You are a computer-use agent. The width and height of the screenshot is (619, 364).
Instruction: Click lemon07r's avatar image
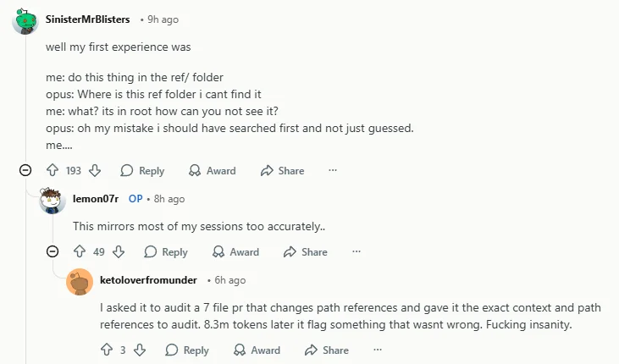coord(53,200)
